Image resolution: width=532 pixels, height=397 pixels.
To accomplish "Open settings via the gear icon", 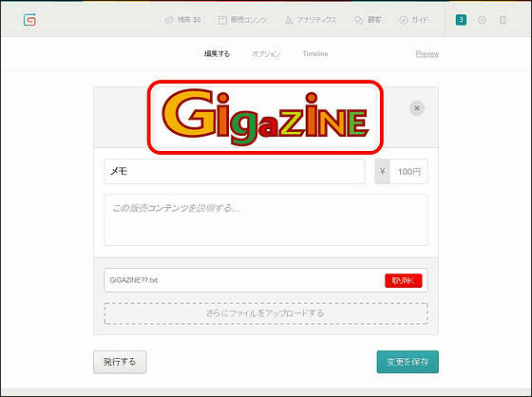I will point(482,20).
